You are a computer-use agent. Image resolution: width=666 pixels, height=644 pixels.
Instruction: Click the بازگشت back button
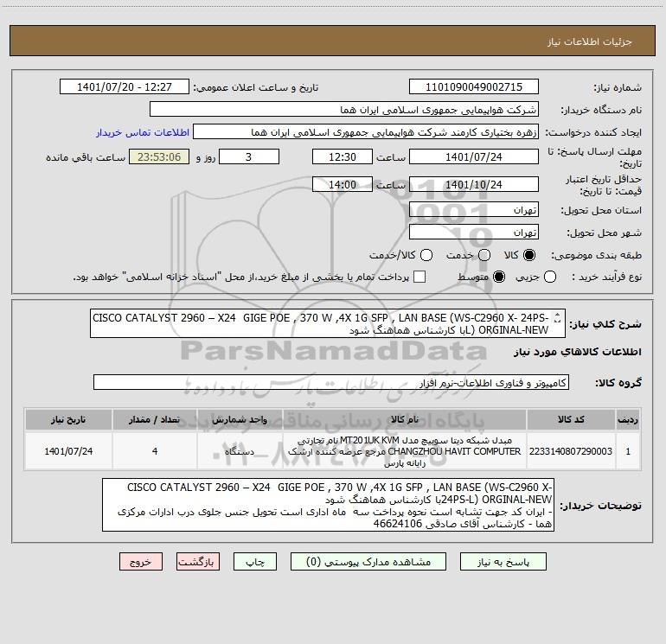(198, 562)
